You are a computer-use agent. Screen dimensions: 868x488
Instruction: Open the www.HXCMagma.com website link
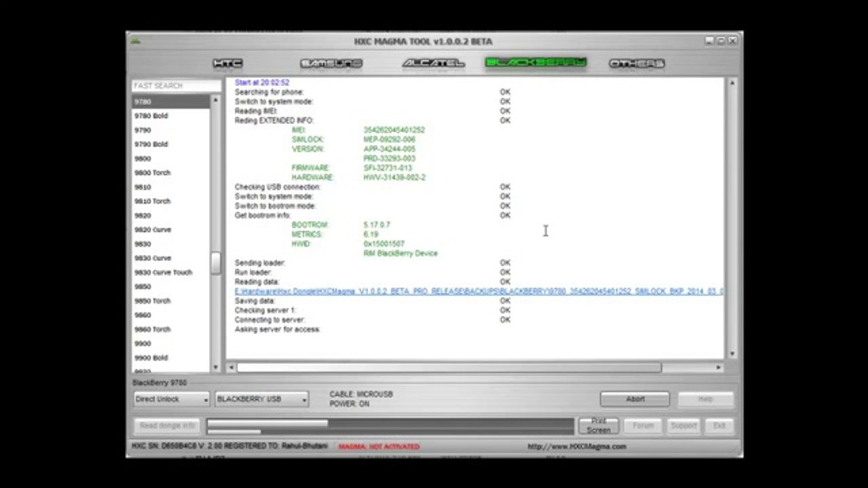point(577,447)
